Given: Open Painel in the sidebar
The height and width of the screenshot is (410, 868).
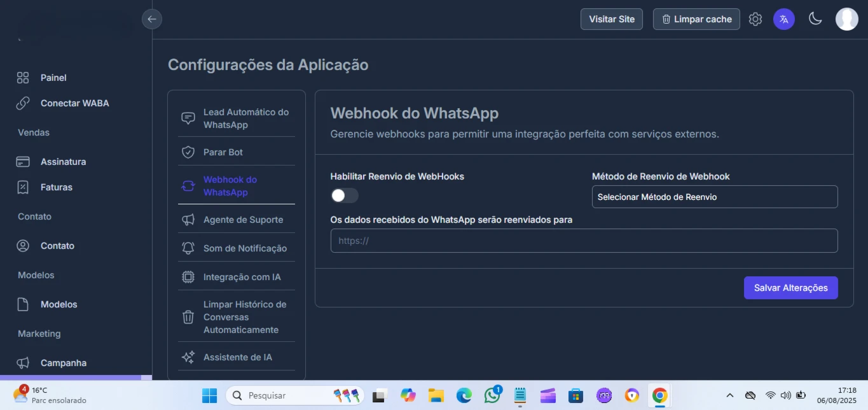Looking at the screenshot, I should point(53,78).
